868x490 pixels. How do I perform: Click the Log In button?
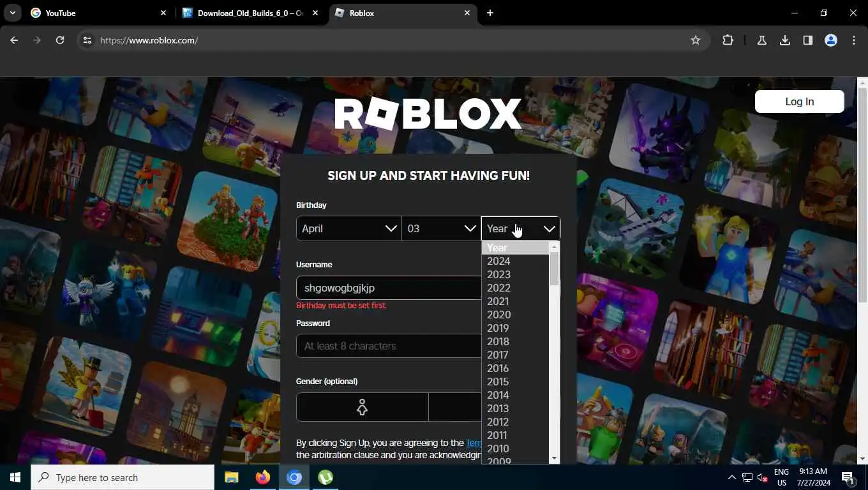pos(799,101)
